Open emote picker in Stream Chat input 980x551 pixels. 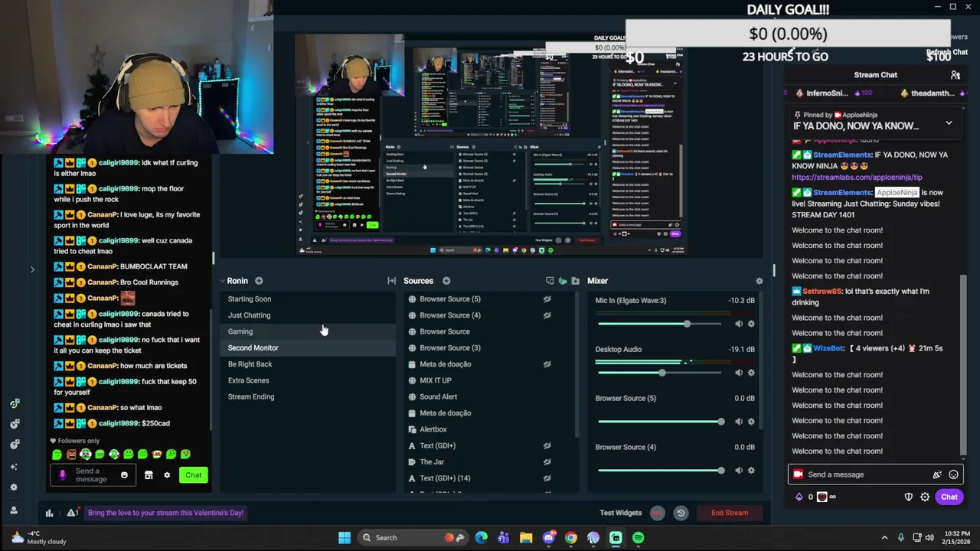tap(953, 474)
